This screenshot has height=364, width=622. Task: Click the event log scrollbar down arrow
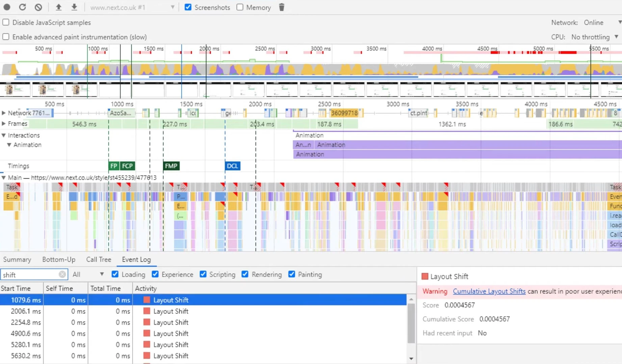pos(411,358)
